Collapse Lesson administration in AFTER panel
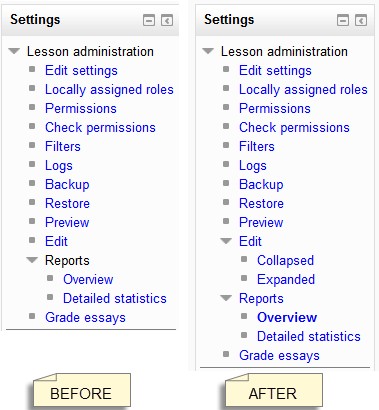The height and width of the screenshot is (410, 379). coord(208,51)
